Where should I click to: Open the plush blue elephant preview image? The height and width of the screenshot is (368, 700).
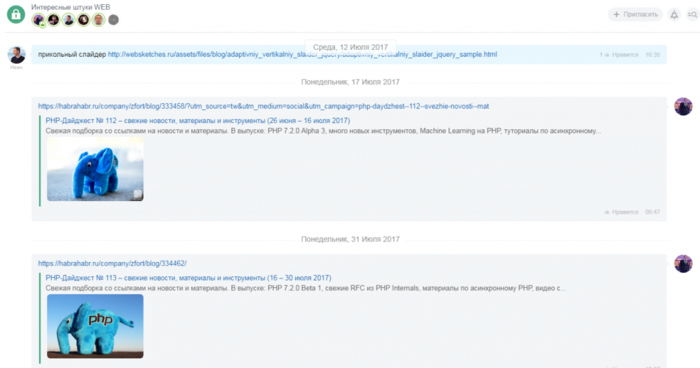[95, 169]
